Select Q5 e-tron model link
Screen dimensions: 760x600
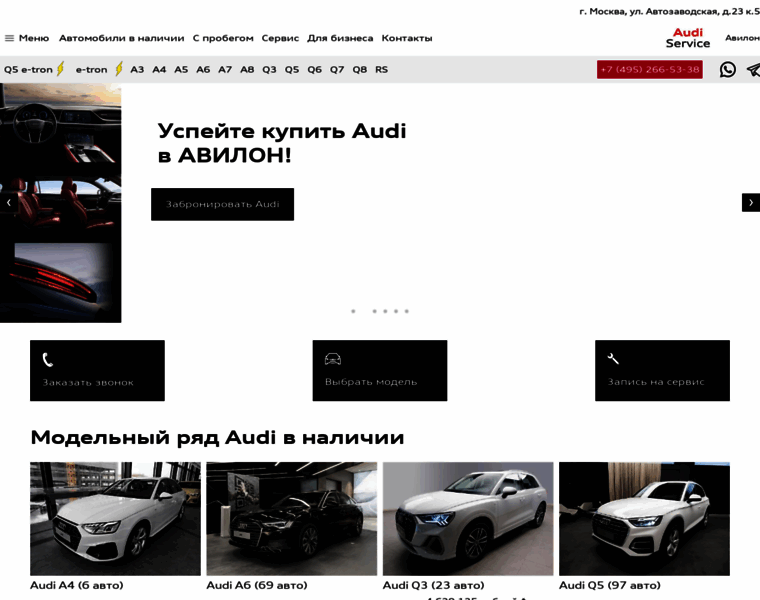click(x=28, y=69)
